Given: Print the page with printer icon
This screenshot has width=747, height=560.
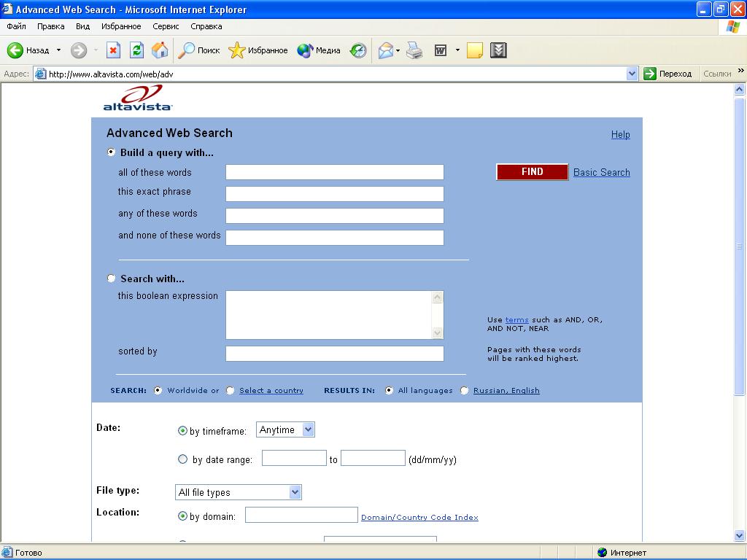Looking at the screenshot, I should tap(414, 50).
